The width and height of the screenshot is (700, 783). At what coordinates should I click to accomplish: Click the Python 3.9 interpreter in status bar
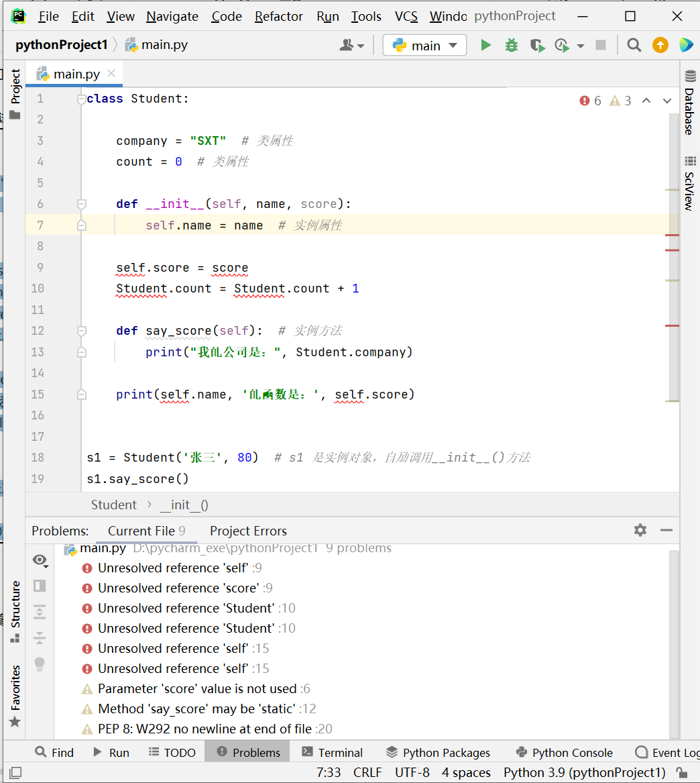584,772
